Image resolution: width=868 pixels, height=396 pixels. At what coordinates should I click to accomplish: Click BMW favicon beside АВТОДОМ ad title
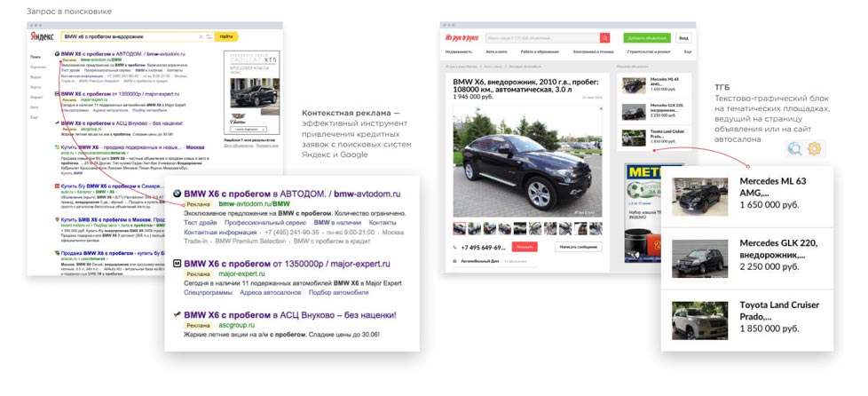176,194
